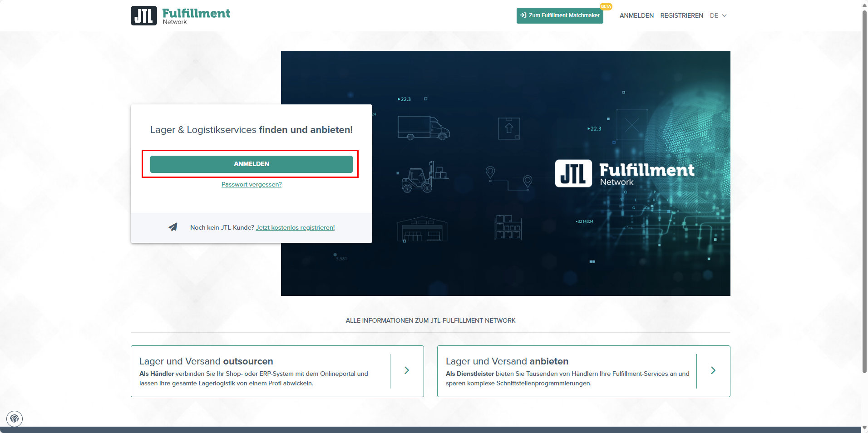Click the paper plane icon beside registration text

(x=173, y=227)
